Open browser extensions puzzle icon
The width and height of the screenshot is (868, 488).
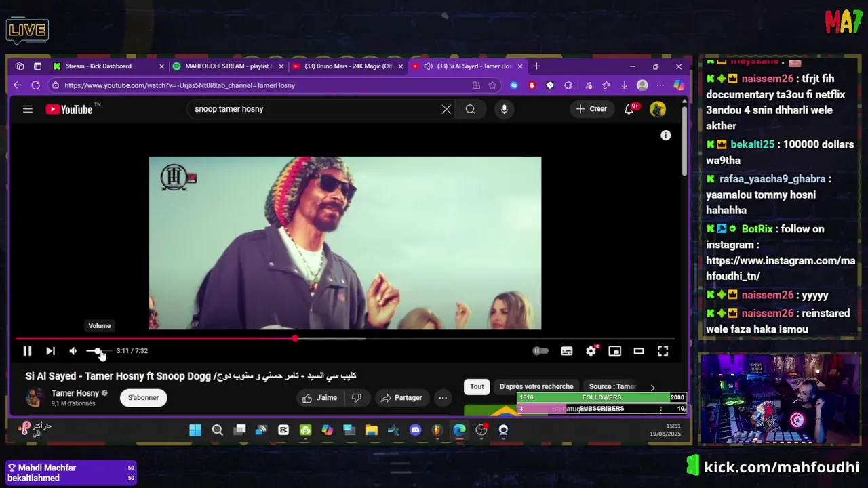click(568, 85)
